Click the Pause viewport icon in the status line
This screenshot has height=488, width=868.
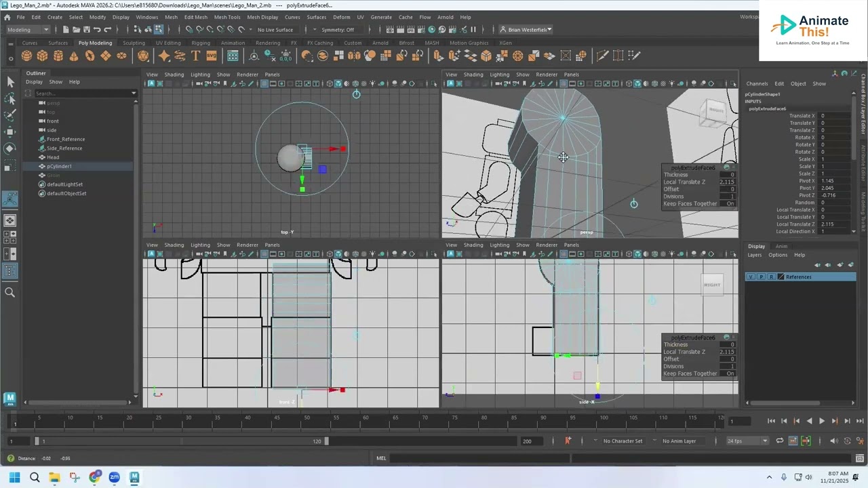click(473, 29)
